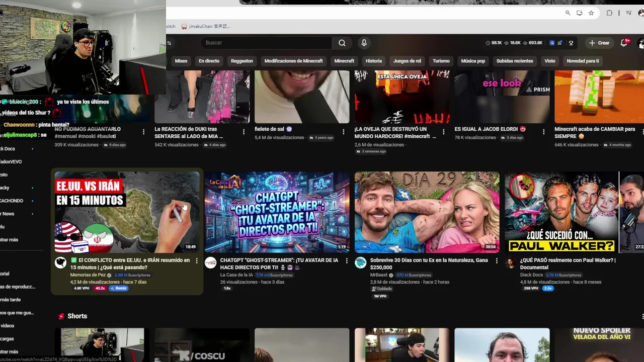Select the Historia filter chip

coord(374,61)
